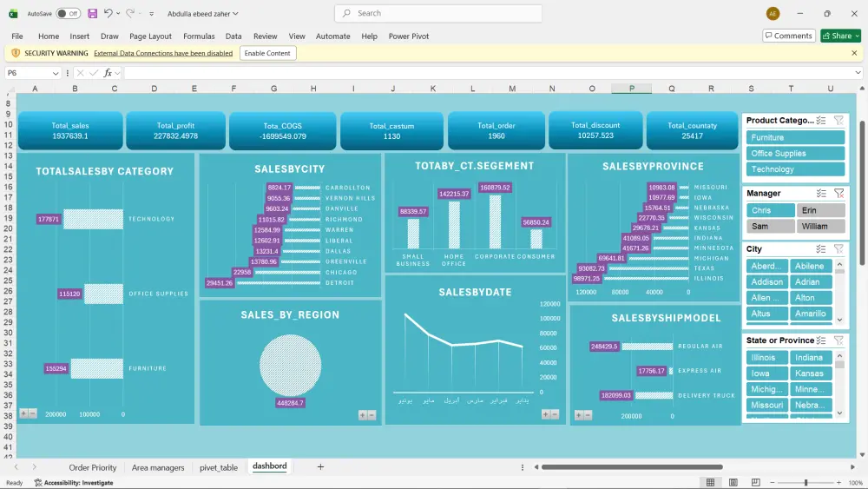Viewport: 868px width, 489px height.
Task: Open the Insert ribbon tab
Action: [x=79, y=36]
